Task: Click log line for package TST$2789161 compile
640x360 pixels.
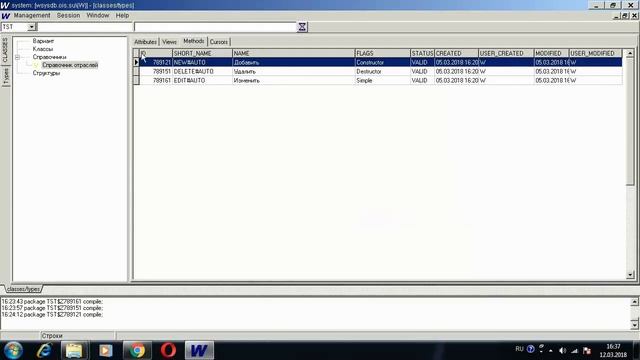Action: point(52,302)
